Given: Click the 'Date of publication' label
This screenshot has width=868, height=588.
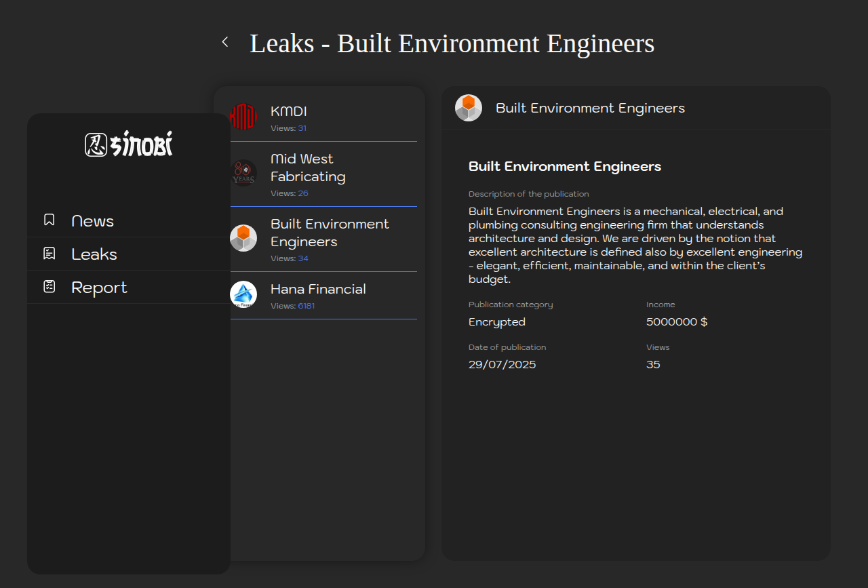Looking at the screenshot, I should (507, 347).
